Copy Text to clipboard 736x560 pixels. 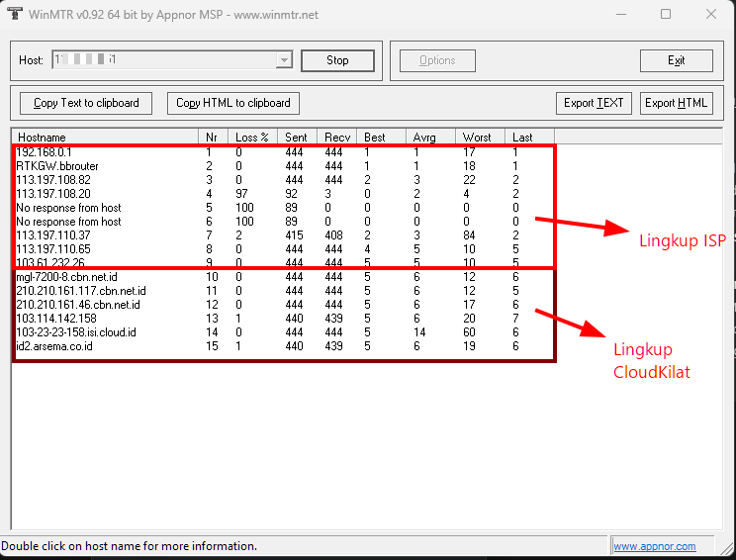tap(86, 103)
